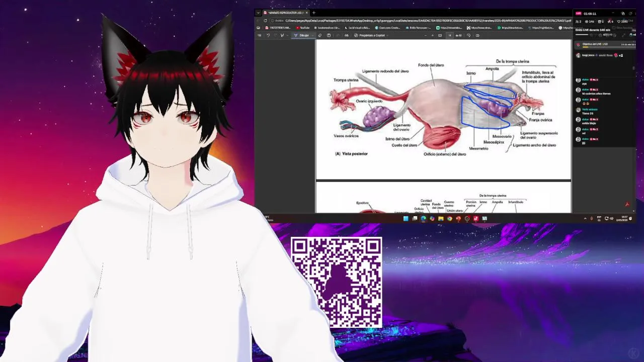Open a new browser tab
Screen dimensions: 644x362
click(x=313, y=13)
